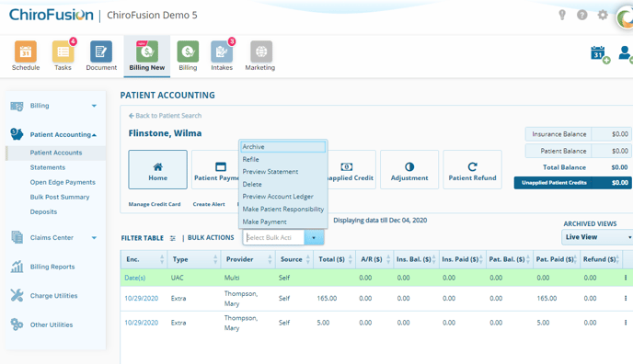Click the Patient Accounting piggy bank icon
The height and width of the screenshot is (364, 633).
tap(17, 134)
